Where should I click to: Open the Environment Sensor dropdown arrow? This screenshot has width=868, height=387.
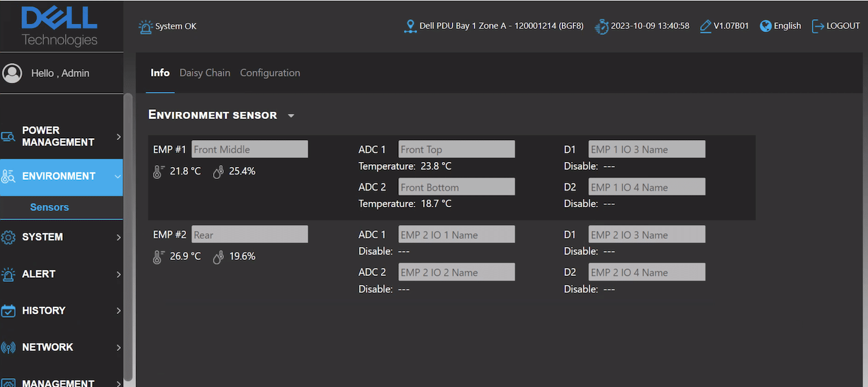coord(291,116)
